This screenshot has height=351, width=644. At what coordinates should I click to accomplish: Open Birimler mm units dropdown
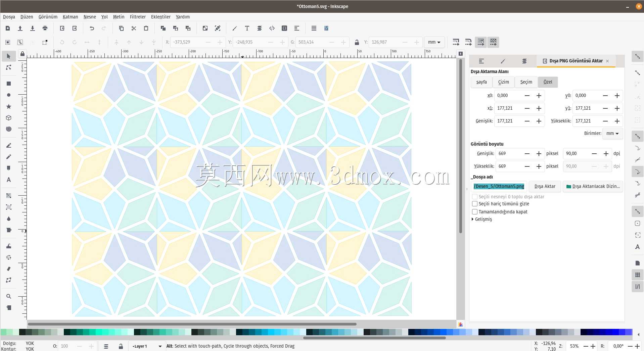[x=612, y=133]
